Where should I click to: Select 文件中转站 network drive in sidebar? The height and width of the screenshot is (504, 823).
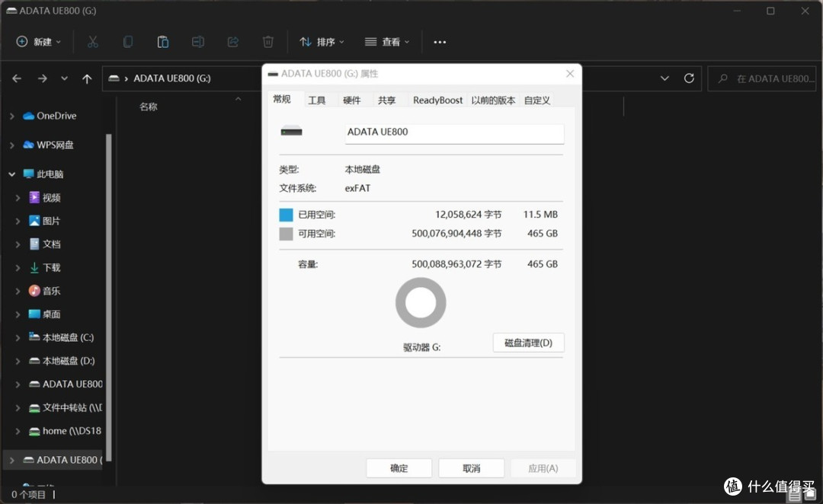tap(72, 407)
